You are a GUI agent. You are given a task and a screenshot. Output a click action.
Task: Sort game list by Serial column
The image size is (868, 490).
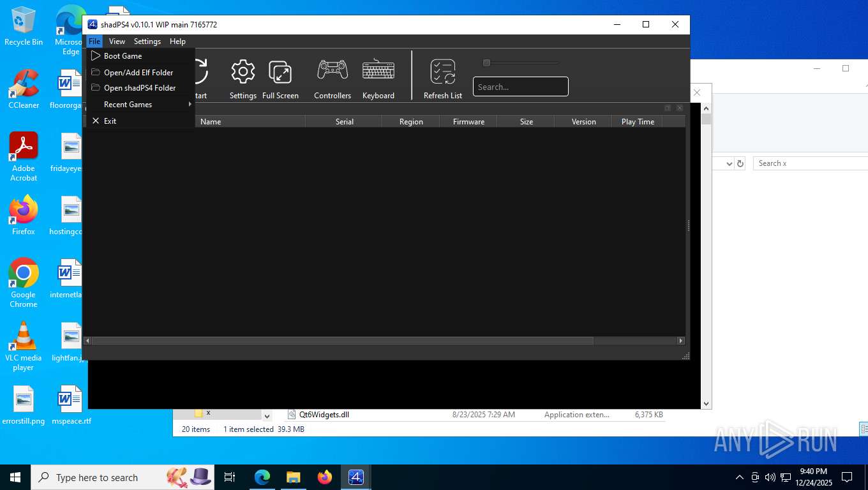click(x=344, y=121)
